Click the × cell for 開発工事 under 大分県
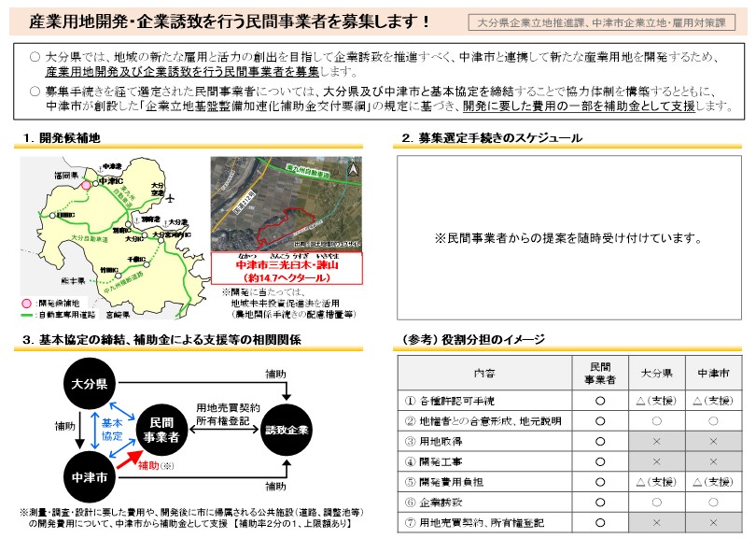 (656, 460)
